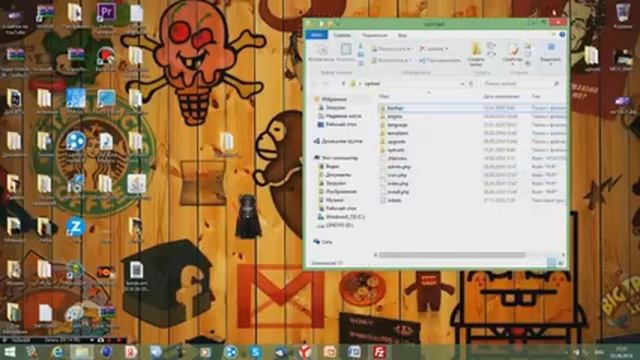Open File Explorer on the taskbar
This screenshot has width=640, height=360.
(x=82, y=352)
